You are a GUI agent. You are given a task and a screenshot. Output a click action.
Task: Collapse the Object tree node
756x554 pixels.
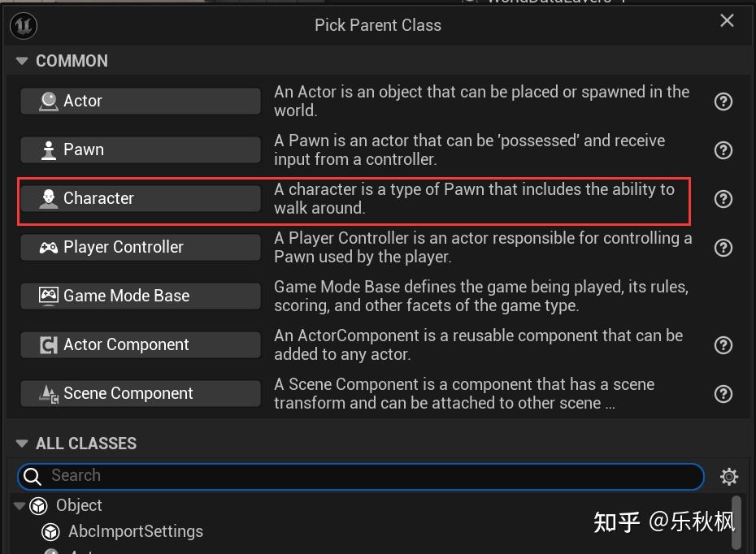tap(20, 505)
